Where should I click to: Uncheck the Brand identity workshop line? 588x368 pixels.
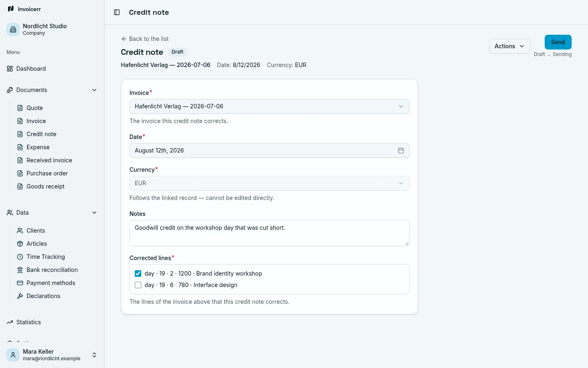coord(138,274)
